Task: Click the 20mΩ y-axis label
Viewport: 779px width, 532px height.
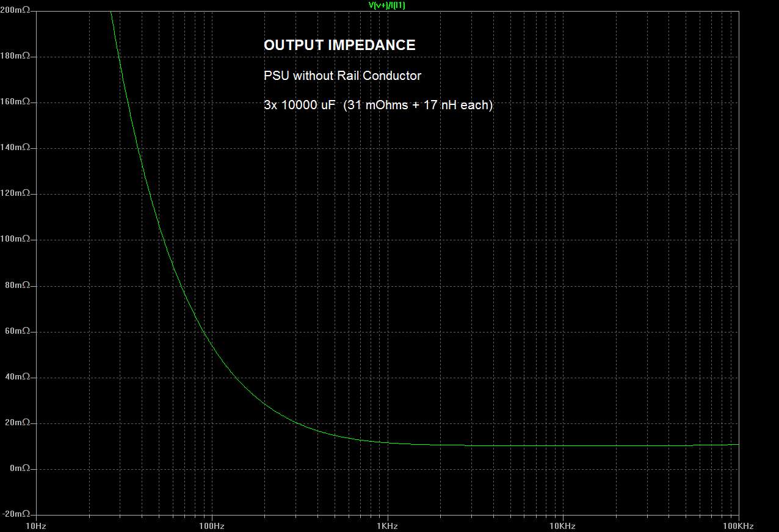Action: [18, 423]
